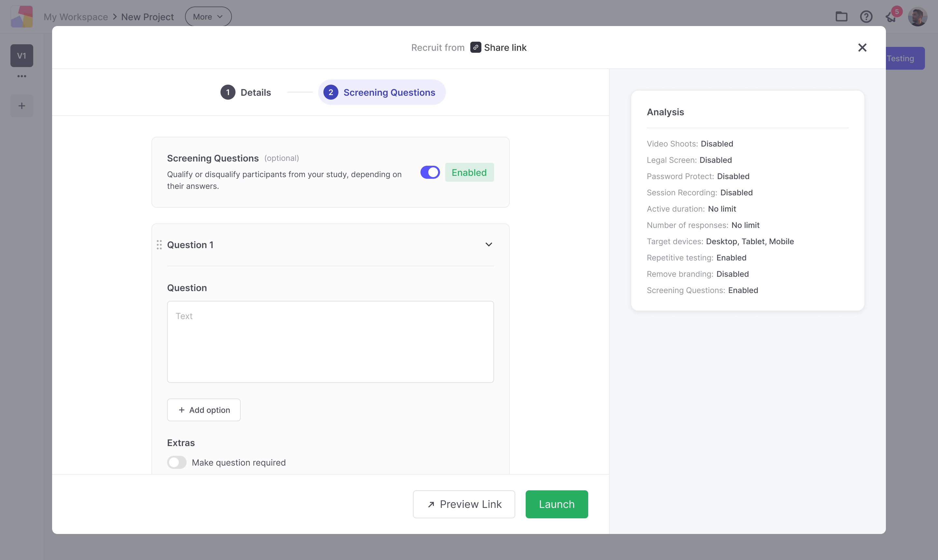Image resolution: width=938 pixels, height=560 pixels.
Task: Open the three-dot menu under V1
Action: [x=22, y=76]
